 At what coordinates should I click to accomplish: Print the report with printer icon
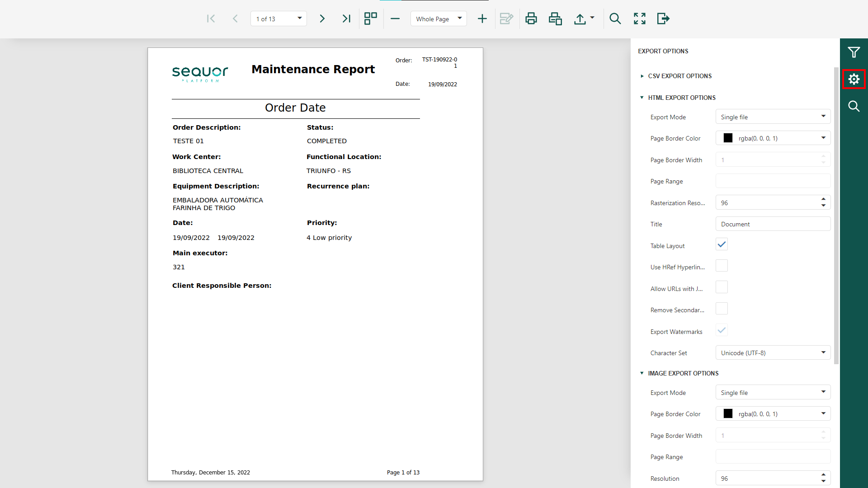531,19
